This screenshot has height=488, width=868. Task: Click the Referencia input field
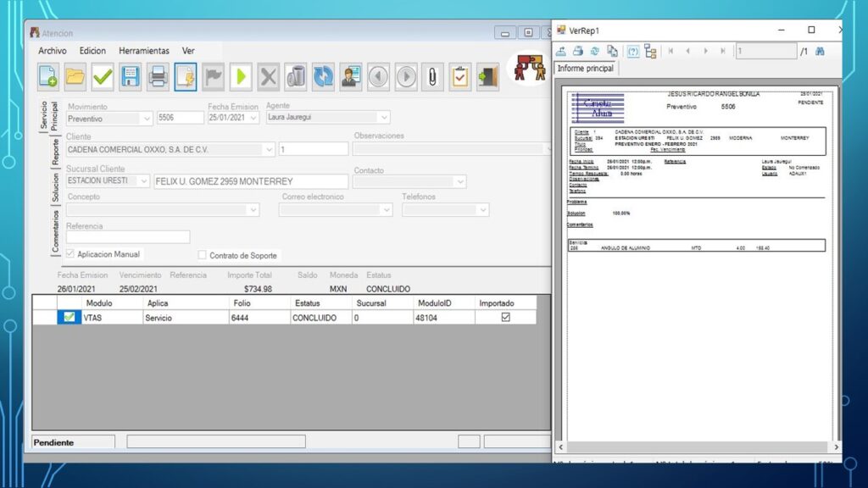128,237
